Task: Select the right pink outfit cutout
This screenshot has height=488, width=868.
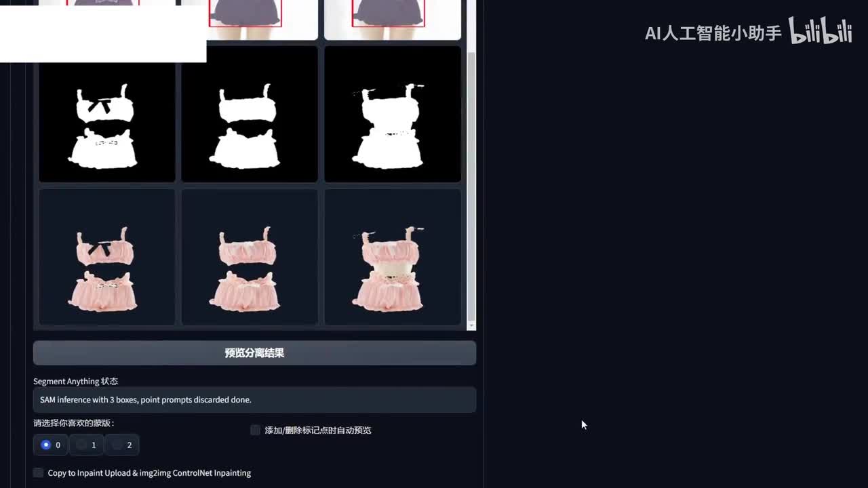Action: coord(393,257)
